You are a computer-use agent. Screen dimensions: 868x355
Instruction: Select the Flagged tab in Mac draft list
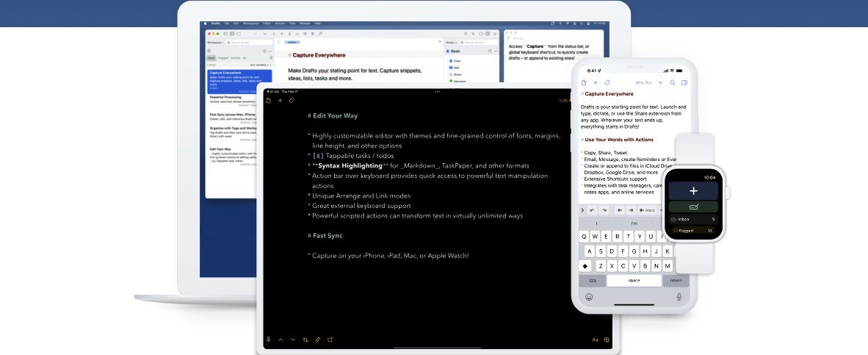[x=223, y=57]
